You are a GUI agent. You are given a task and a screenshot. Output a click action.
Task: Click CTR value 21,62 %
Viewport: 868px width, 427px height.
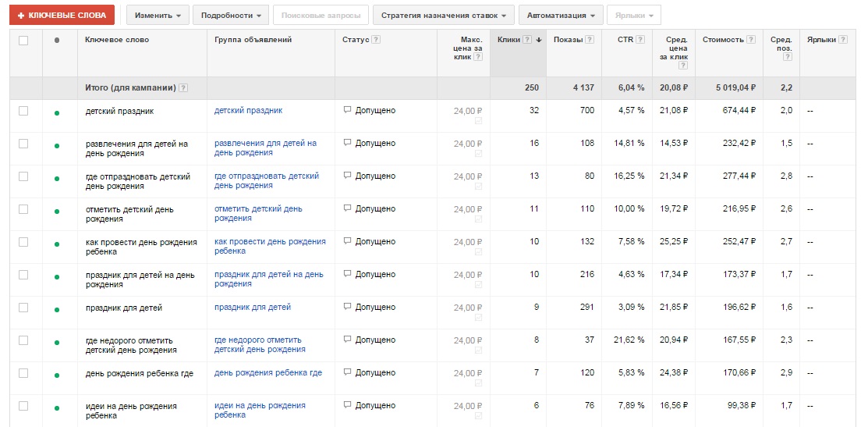629,340
